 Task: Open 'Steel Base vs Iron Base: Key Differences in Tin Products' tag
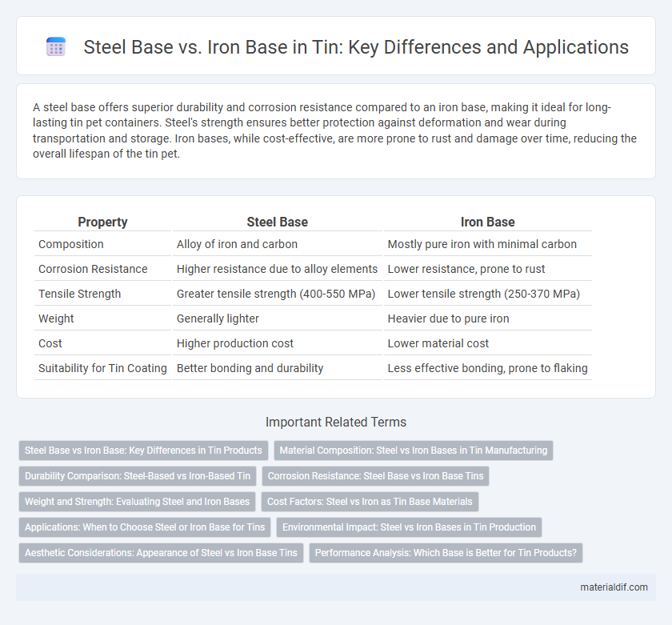tap(143, 451)
